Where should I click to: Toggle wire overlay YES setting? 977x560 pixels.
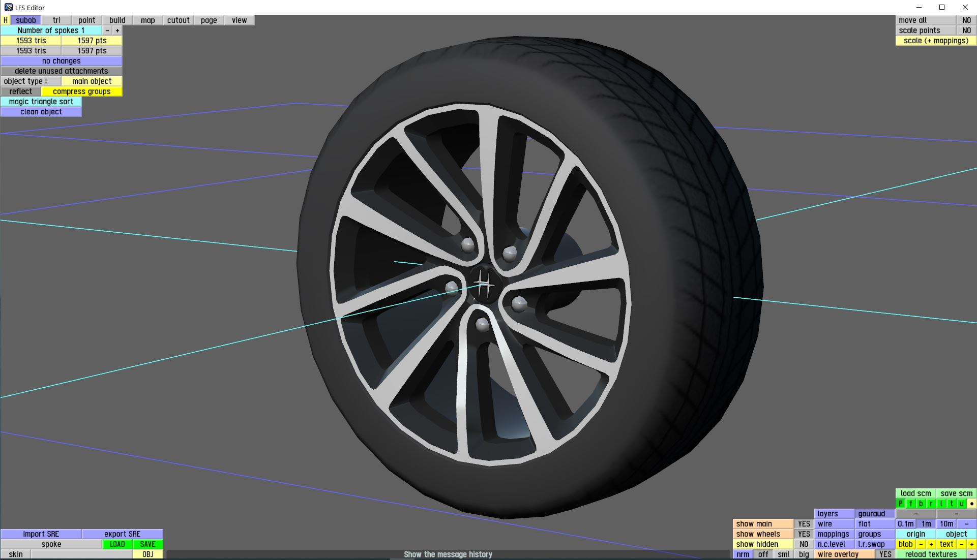point(885,554)
